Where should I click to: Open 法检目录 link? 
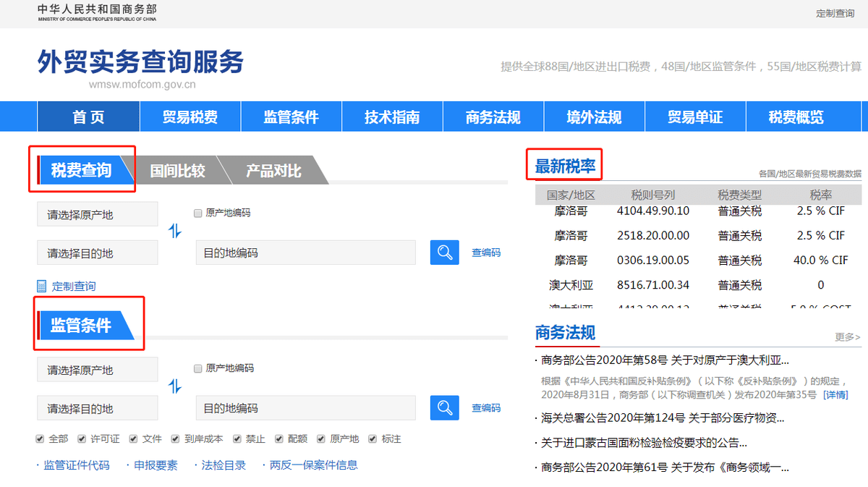(224, 465)
